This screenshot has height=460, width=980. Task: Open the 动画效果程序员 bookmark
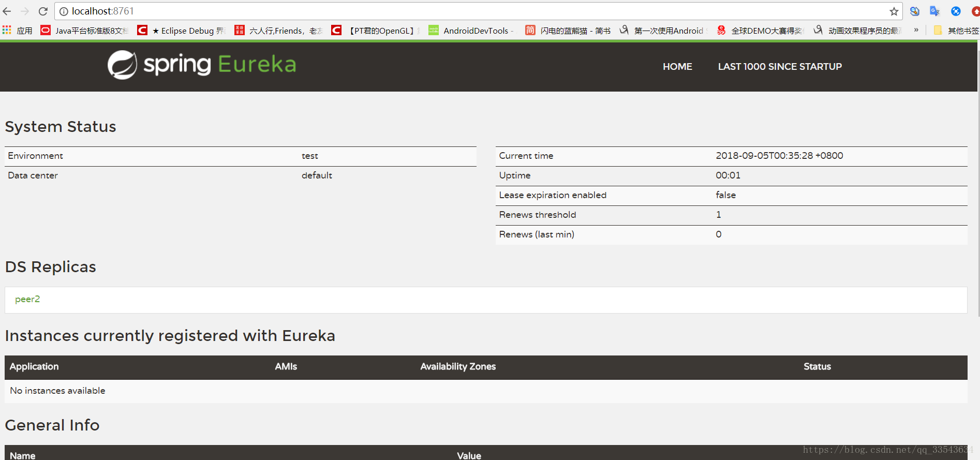(x=857, y=31)
